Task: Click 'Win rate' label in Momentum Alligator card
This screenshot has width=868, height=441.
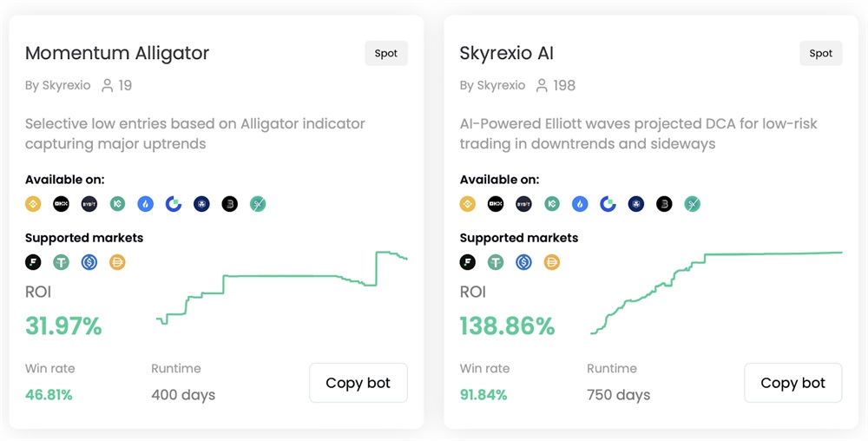Action: (49, 369)
